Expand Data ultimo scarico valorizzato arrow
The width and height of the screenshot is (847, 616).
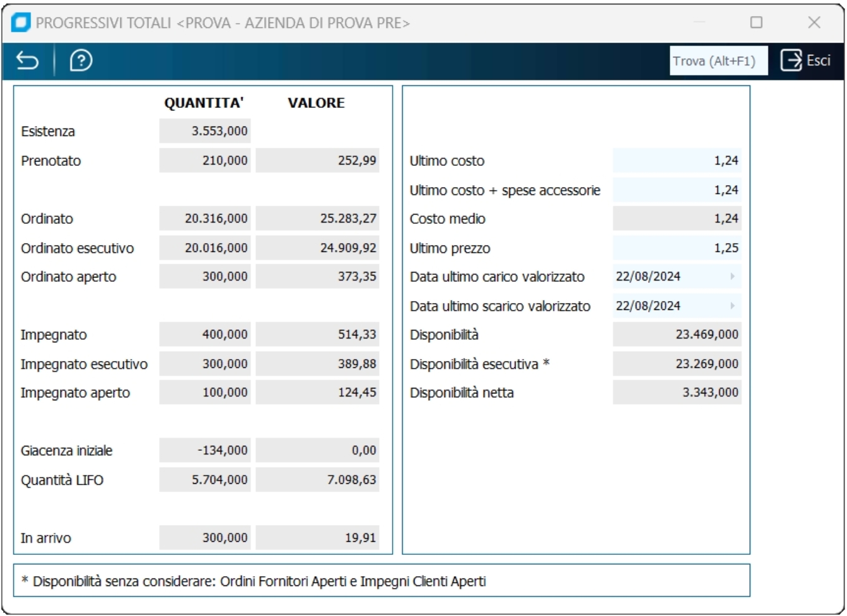[732, 306]
